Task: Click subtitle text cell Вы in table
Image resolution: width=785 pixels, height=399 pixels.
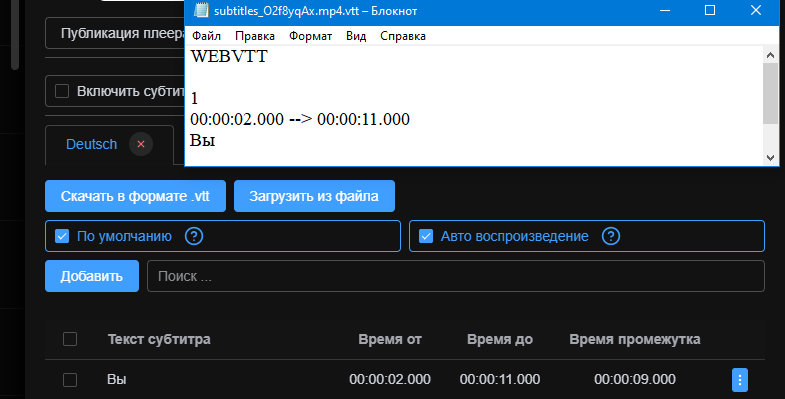Action: [x=116, y=379]
